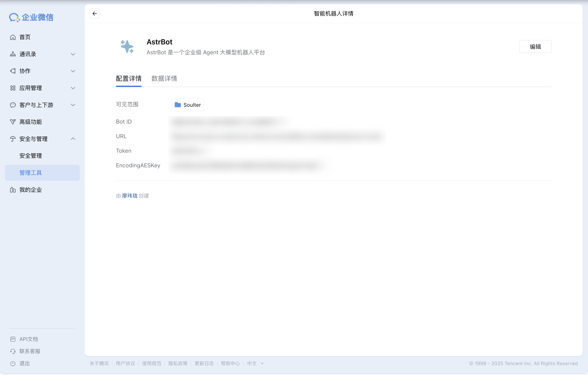588x375 pixels.
Task: Select the 通讯录 contacts icon
Action: coord(13,54)
